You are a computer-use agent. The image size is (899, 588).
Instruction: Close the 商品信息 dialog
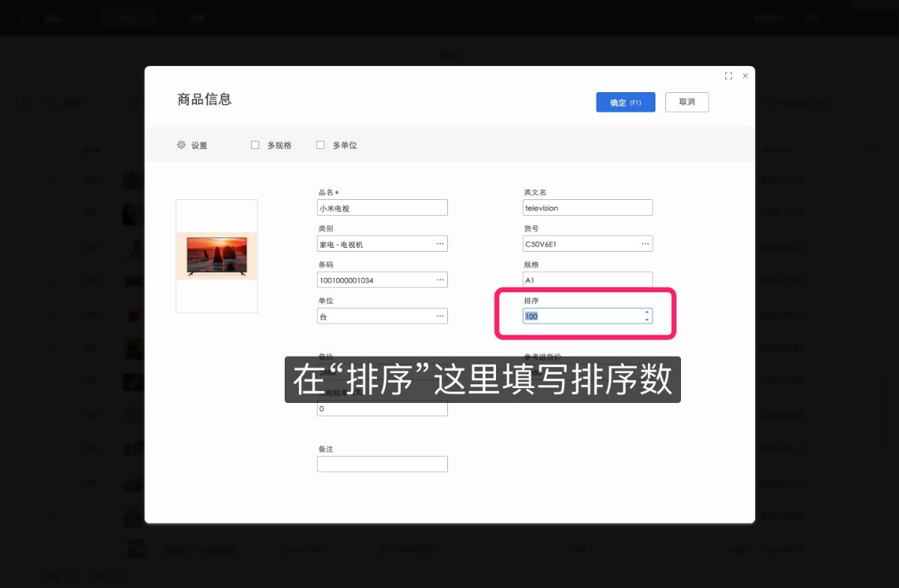[745, 76]
